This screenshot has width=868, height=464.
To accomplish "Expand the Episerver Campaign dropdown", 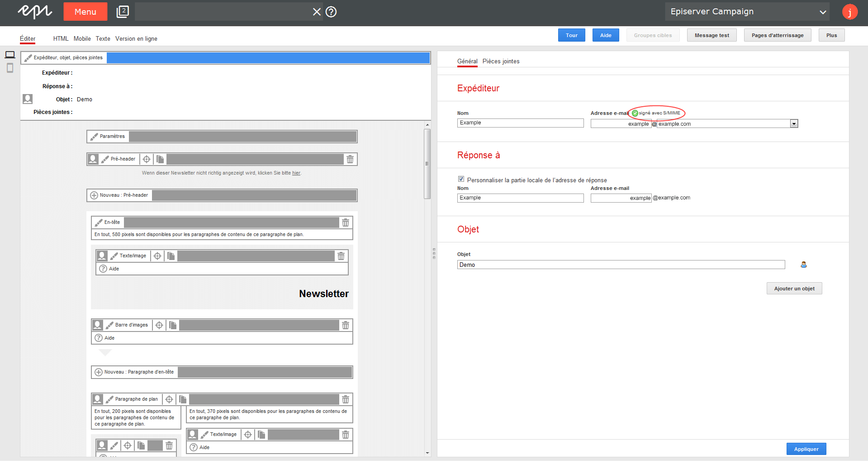I will 747,12.
